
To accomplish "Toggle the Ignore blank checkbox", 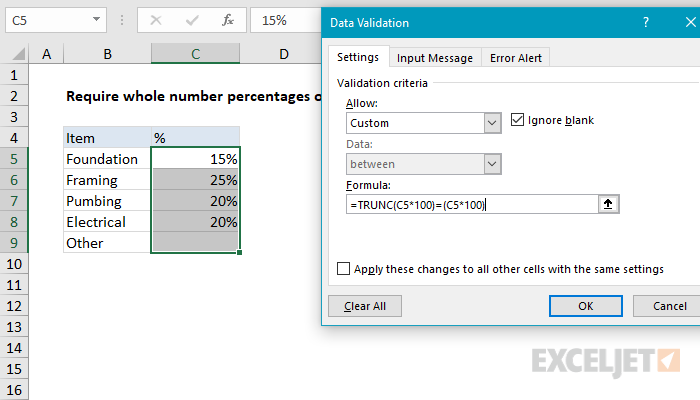I will tap(517, 120).
